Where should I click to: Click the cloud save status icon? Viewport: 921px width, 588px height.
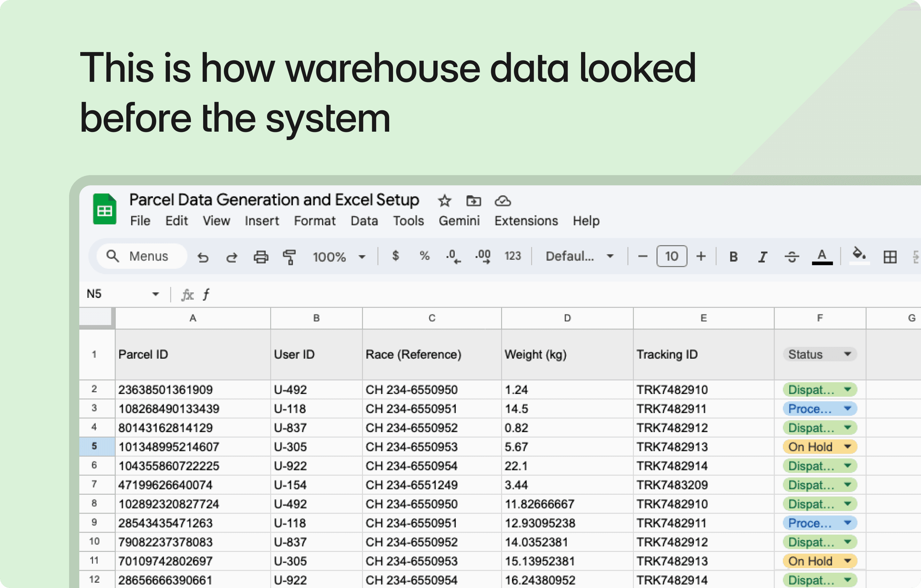click(x=503, y=201)
